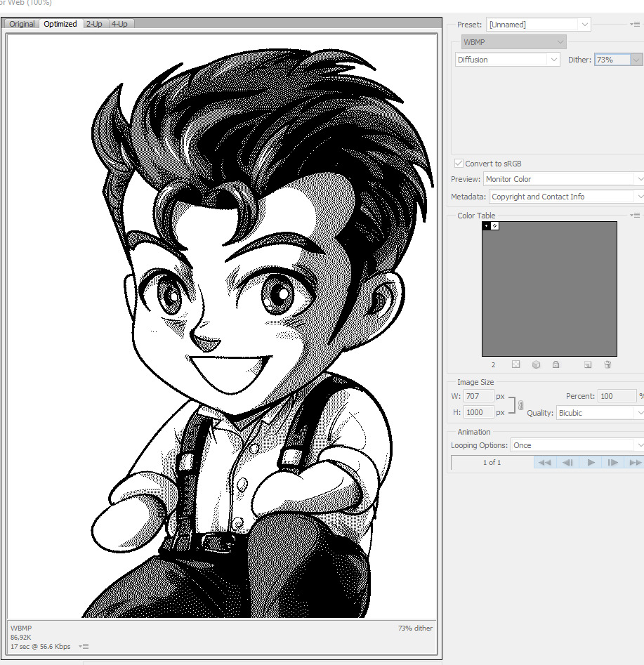Jump to the last animation frame
Screen dimensions: 644x665
[x=635, y=462]
